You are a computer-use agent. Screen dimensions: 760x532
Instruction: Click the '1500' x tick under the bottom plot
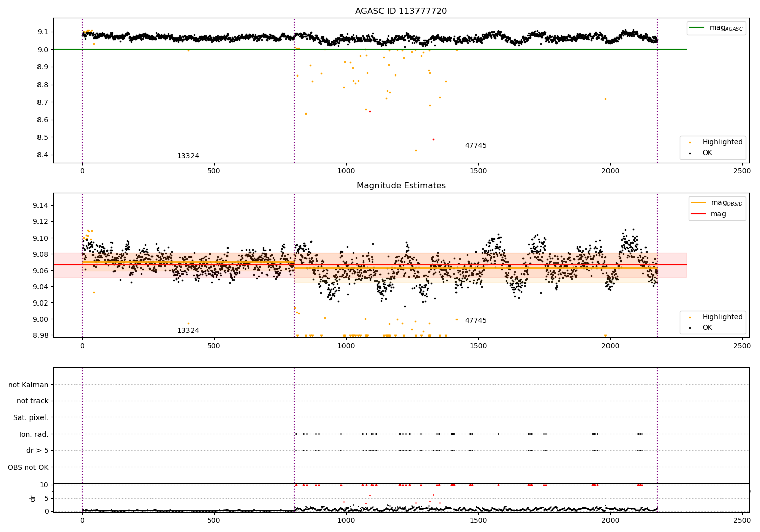[478, 520]
